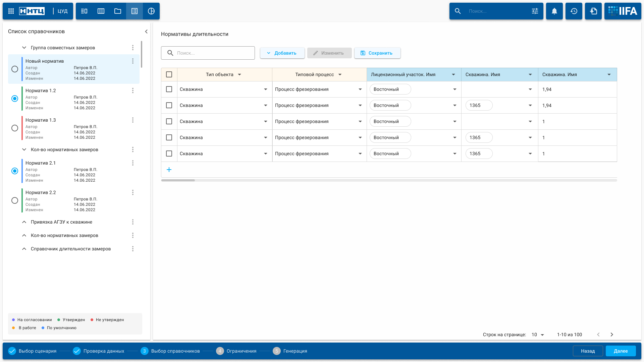Open the apps grid menu icon
The height and width of the screenshot is (362, 644).
(x=11, y=11)
